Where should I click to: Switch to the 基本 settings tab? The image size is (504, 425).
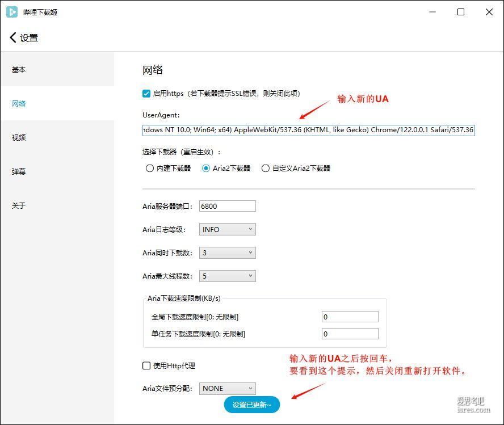pos(19,70)
